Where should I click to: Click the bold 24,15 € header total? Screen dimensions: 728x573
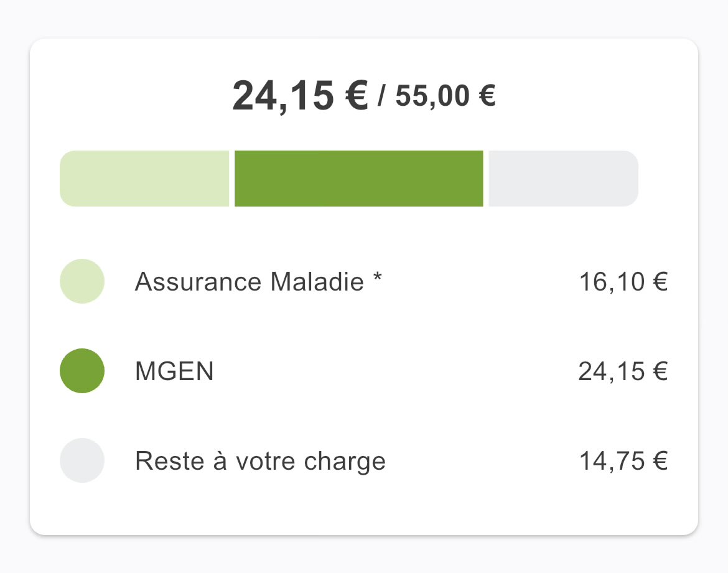(x=301, y=96)
